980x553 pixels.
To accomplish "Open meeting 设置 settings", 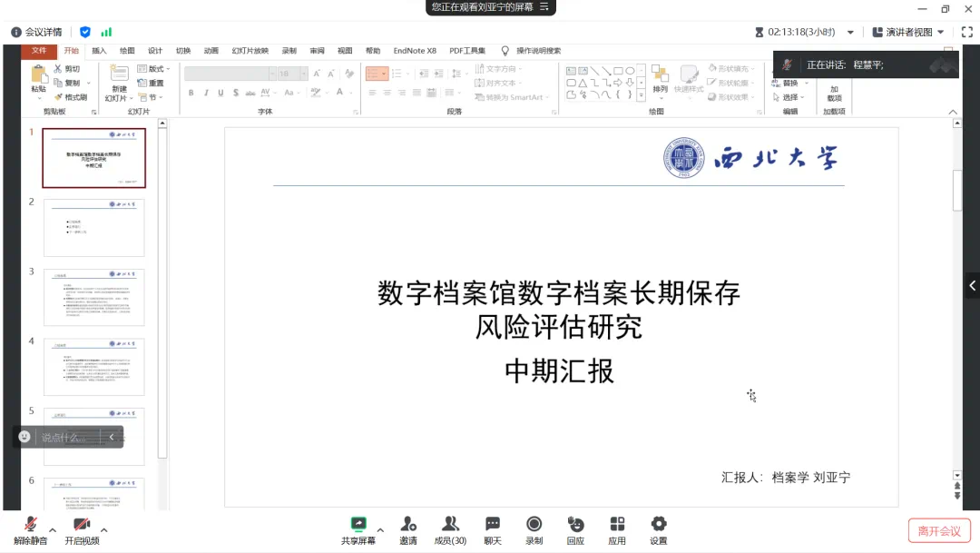I will click(659, 525).
